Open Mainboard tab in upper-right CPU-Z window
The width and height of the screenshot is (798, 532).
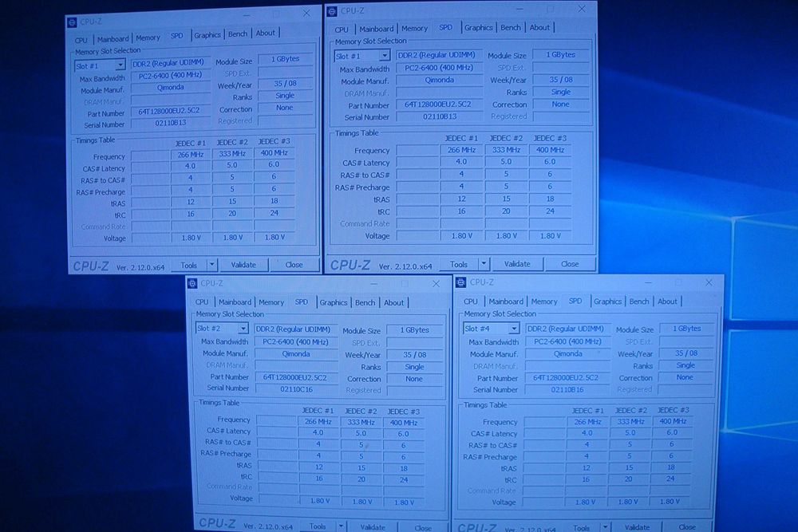point(376,29)
